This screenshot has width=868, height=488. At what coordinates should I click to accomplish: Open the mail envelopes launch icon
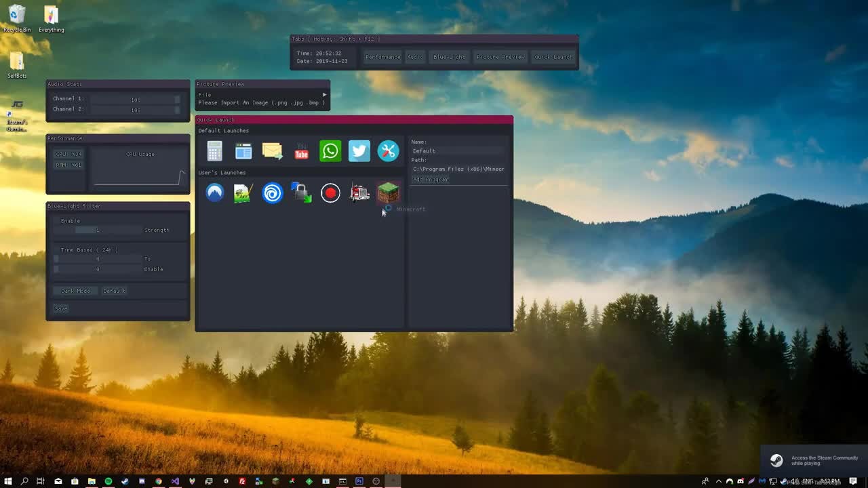tap(272, 151)
